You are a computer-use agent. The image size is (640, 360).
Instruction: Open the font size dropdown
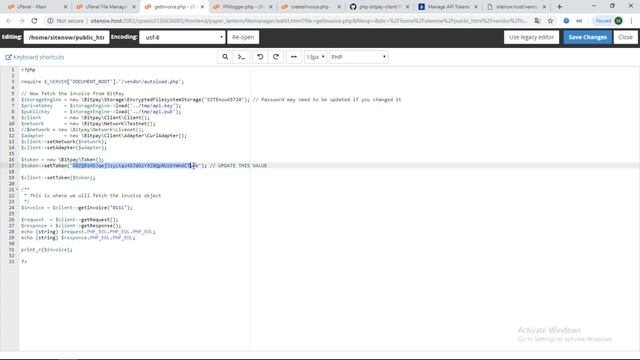316,57
